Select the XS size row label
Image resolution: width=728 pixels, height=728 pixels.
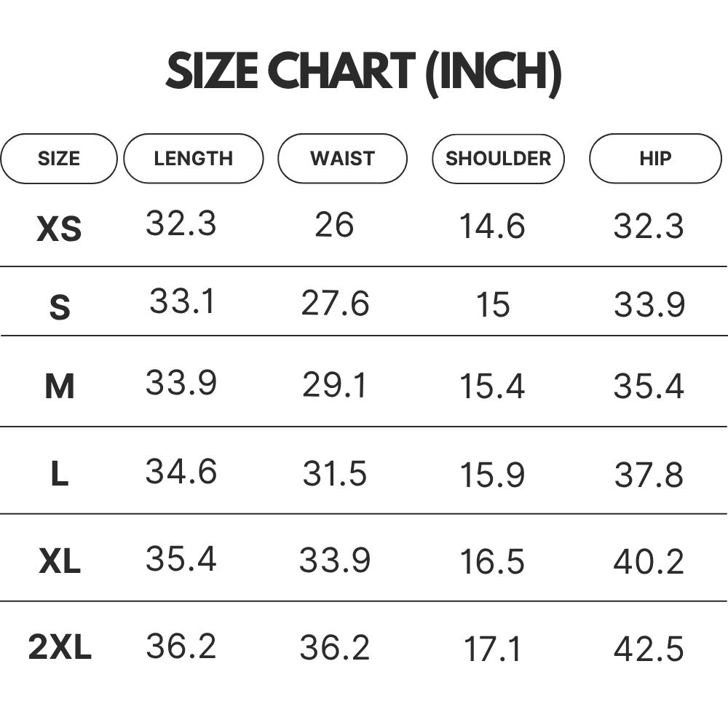click(60, 229)
